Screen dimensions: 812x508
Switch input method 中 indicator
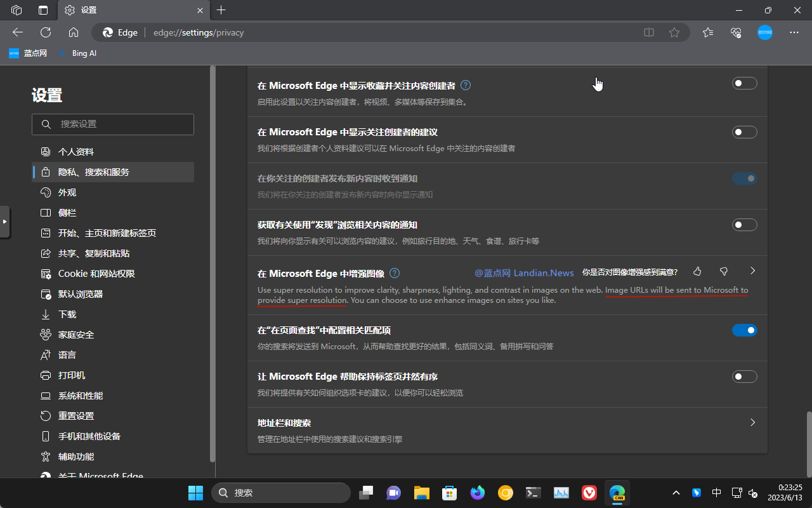[x=716, y=493]
